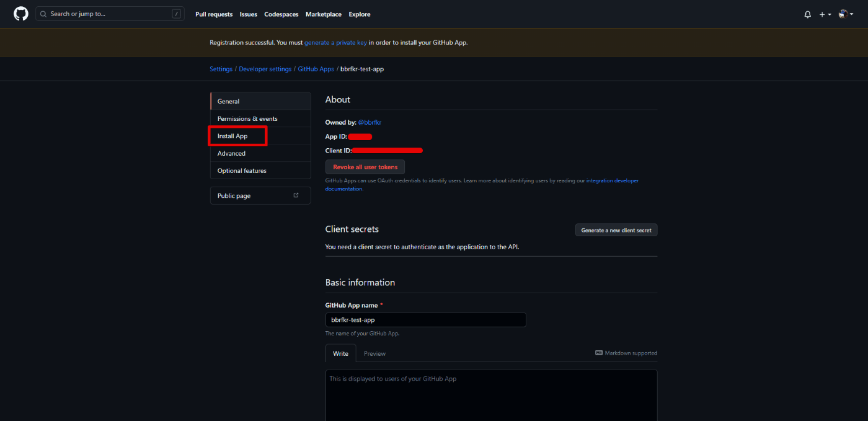Viewport: 868px width, 421px height.
Task: Click inside the app description textarea
Action: 491,396
